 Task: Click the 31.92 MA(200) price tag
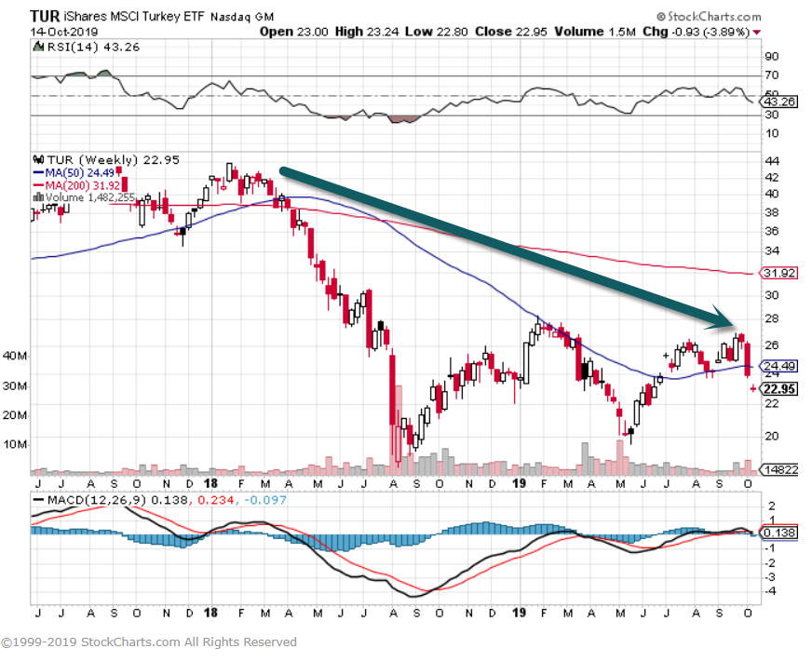pos(778,273)
